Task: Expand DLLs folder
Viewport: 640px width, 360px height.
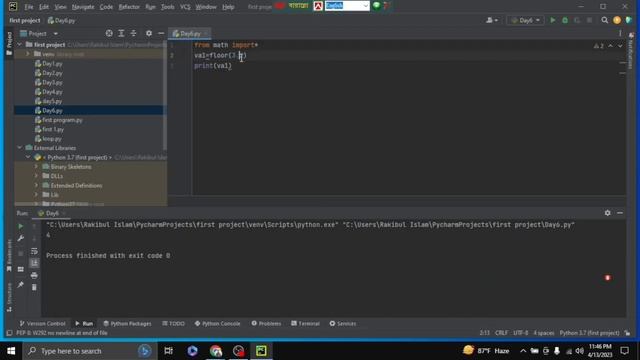Action: 36,176
